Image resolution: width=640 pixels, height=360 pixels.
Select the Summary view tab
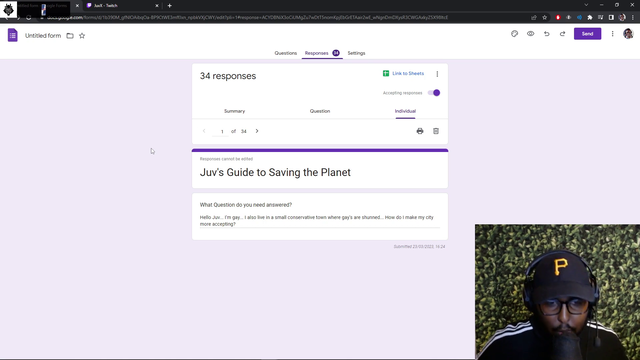point(234,111)
